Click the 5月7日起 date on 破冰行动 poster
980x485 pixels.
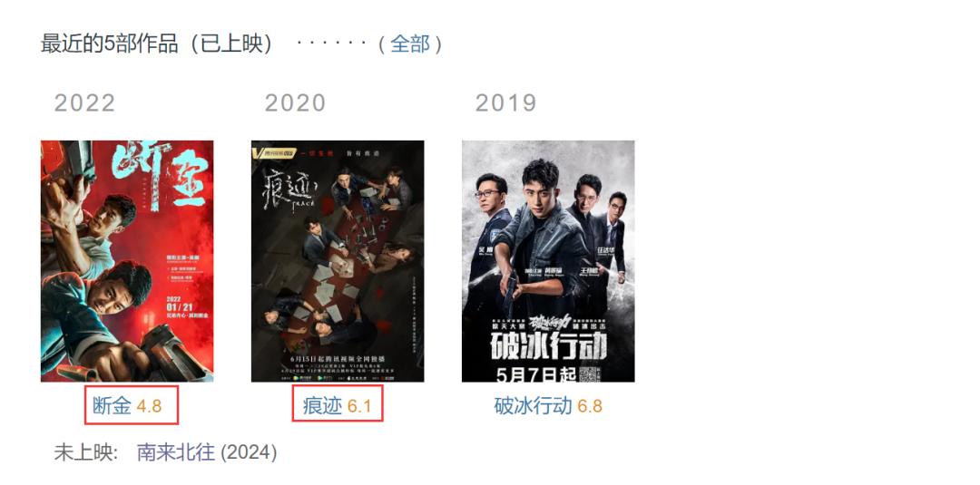pyautogui.click(x=536, y=373)
